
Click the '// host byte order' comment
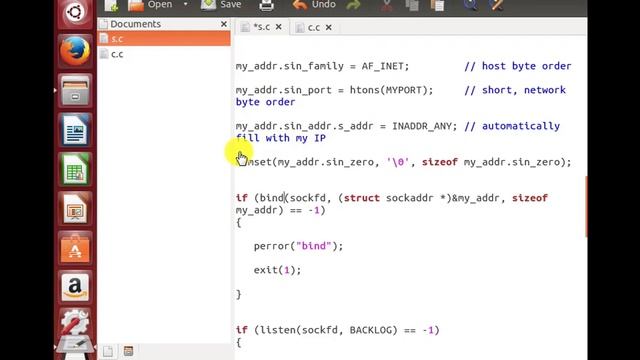518,66
